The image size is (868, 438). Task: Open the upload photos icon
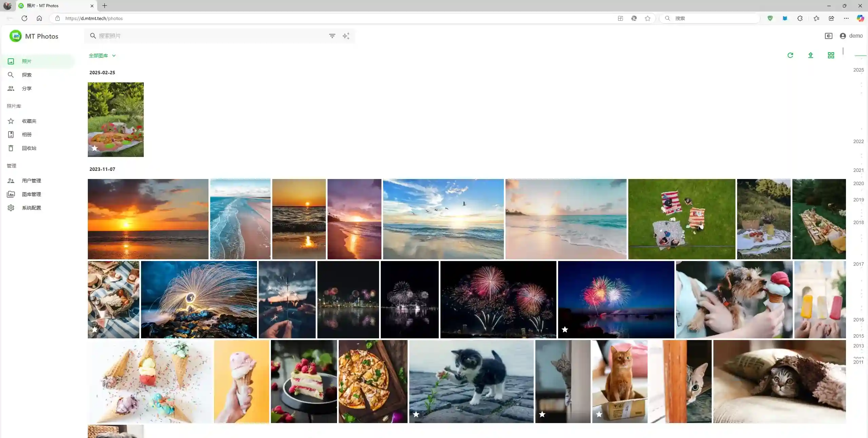point(810,55)
